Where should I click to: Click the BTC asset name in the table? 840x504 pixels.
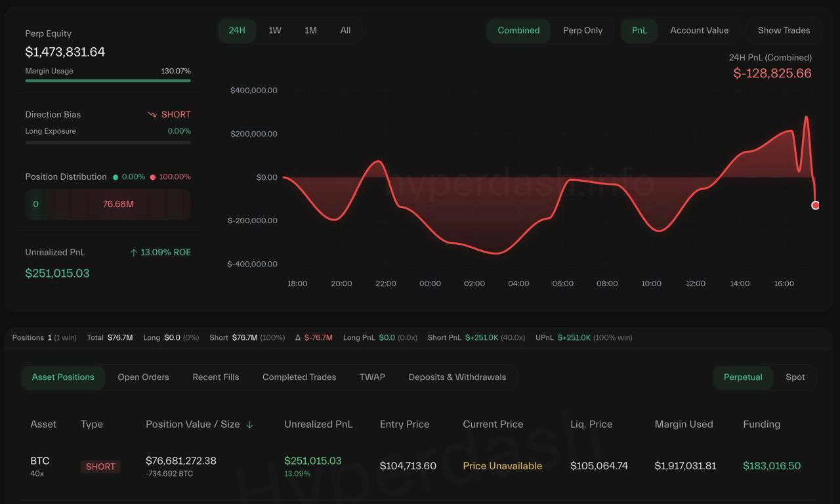pos(40,461)
